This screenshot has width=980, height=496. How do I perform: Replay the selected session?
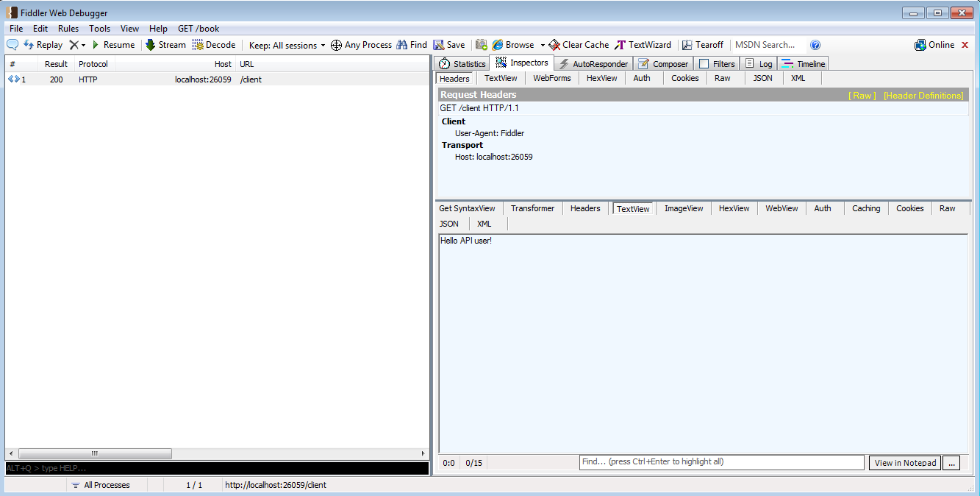point(43,45)
